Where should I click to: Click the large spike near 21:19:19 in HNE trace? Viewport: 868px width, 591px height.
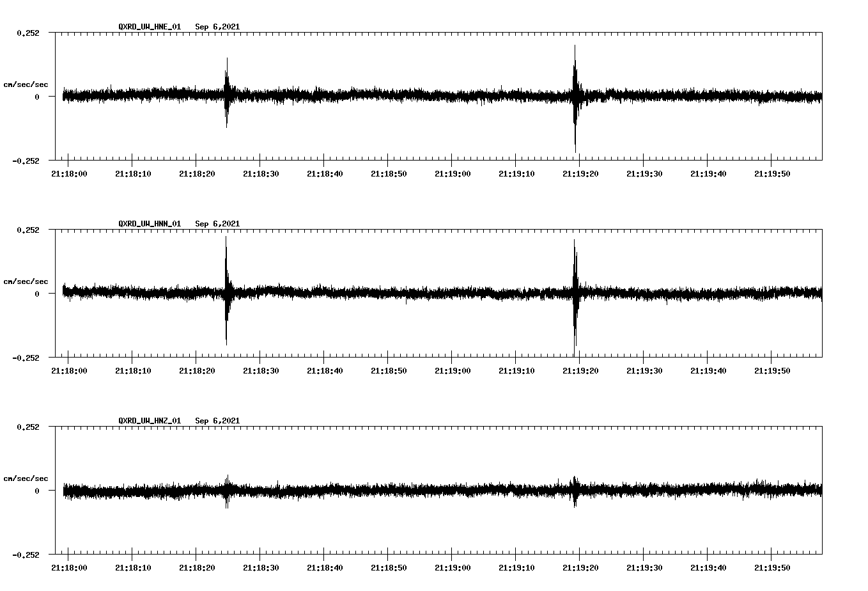[x=575, y=98]
